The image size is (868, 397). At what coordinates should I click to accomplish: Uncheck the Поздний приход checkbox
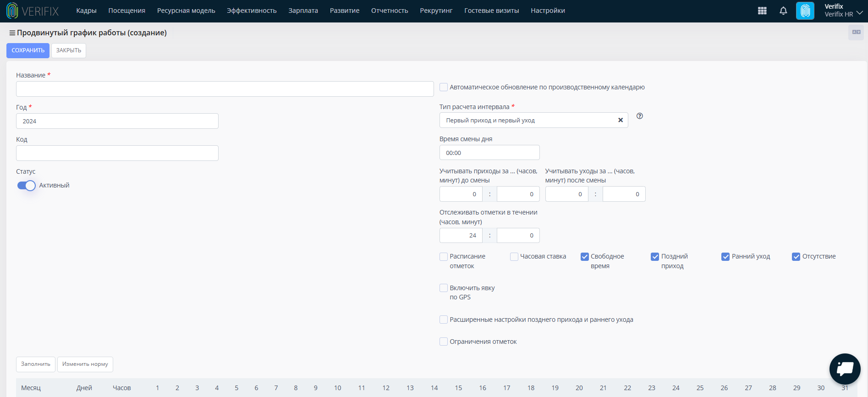[x=655, y=257]
